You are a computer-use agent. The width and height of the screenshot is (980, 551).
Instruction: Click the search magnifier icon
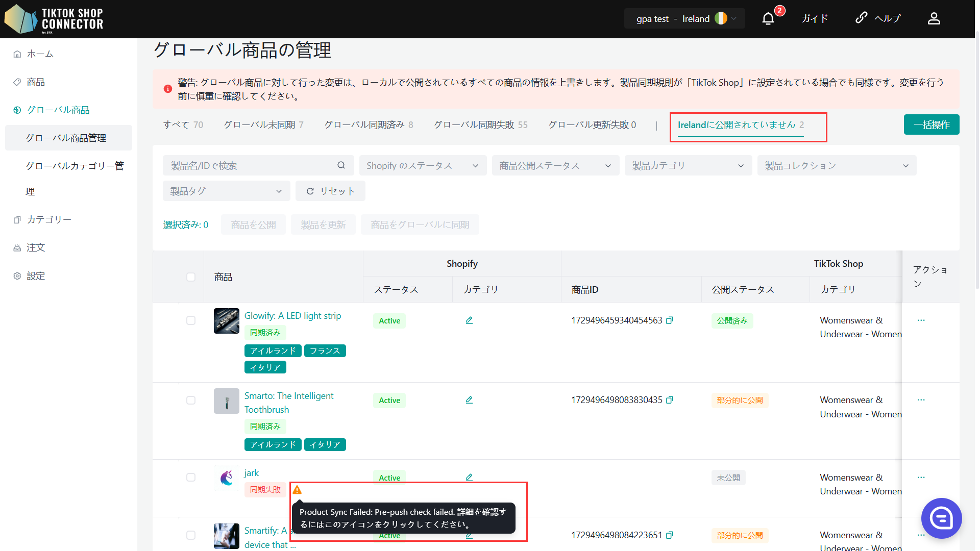341,165
